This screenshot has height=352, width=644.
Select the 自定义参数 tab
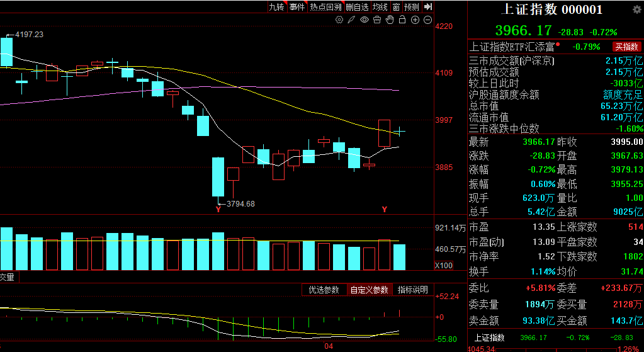pyautogui.click(x=370, y=290)
